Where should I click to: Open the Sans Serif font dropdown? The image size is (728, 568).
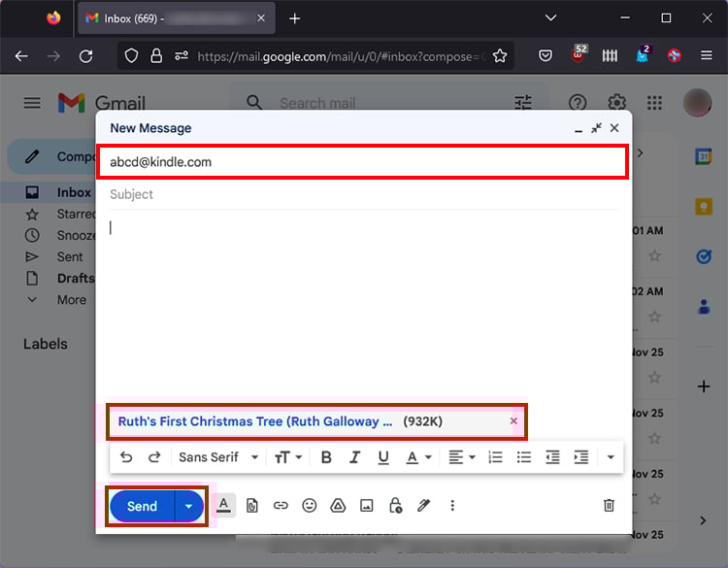218,457
